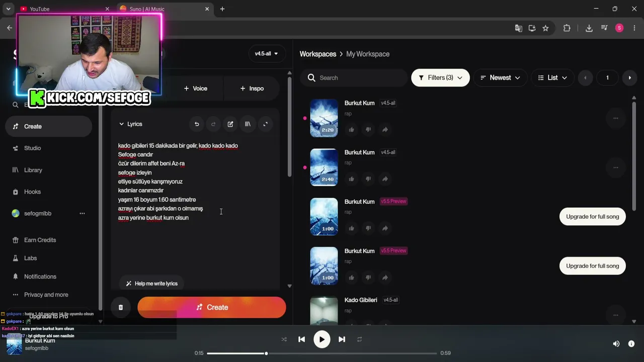Viewport: 644px width, 362px height.
Task: Skip to the next track
Action: pos(342,339)
